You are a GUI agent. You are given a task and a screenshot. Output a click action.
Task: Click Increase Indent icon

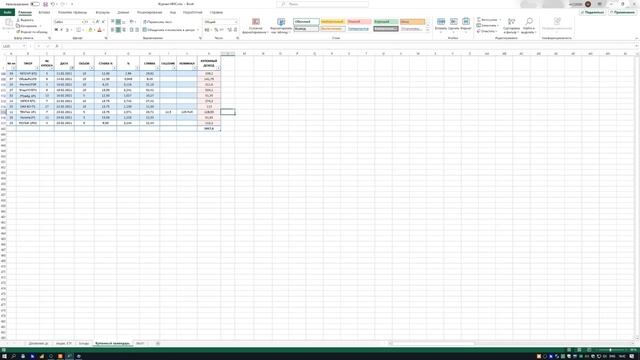pos(137,30)
